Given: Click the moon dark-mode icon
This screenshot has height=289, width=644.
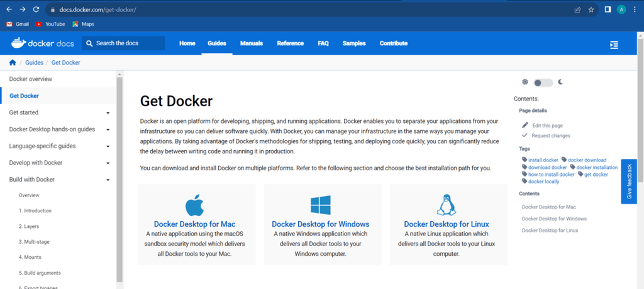Looking at the screenshot, I should click(x=560, y=82).
